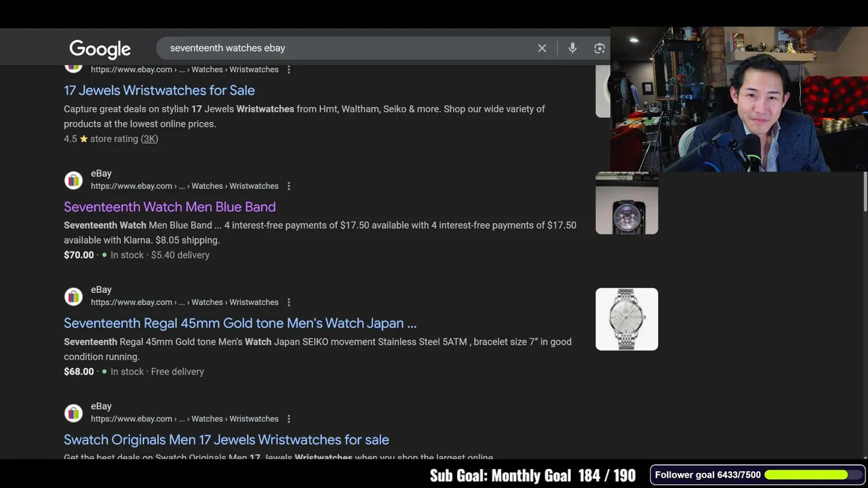This screenshot has width=868, height=488.
Task: Click the 'Free delivery' text
Action: click(178, 372)
